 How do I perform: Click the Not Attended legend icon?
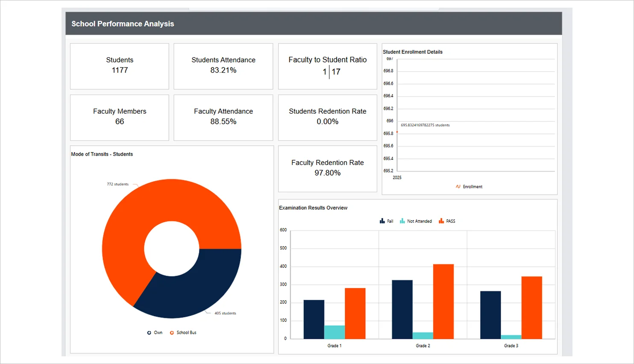[x=402, y=221]
